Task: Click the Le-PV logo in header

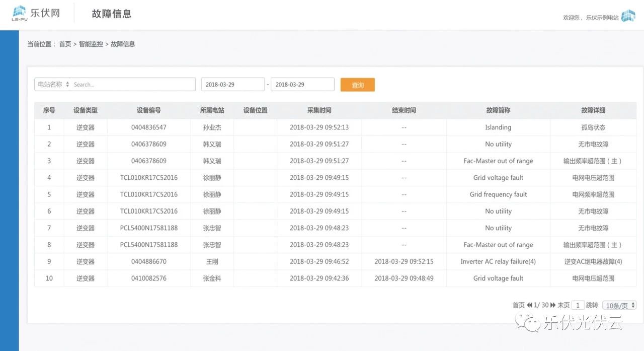Action: tap(36, 14)
